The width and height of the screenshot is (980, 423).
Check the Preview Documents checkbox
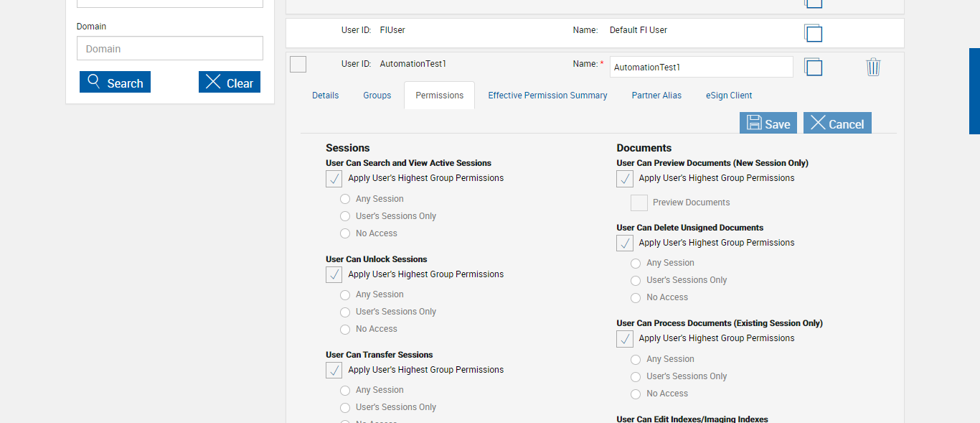click(639, 203)
